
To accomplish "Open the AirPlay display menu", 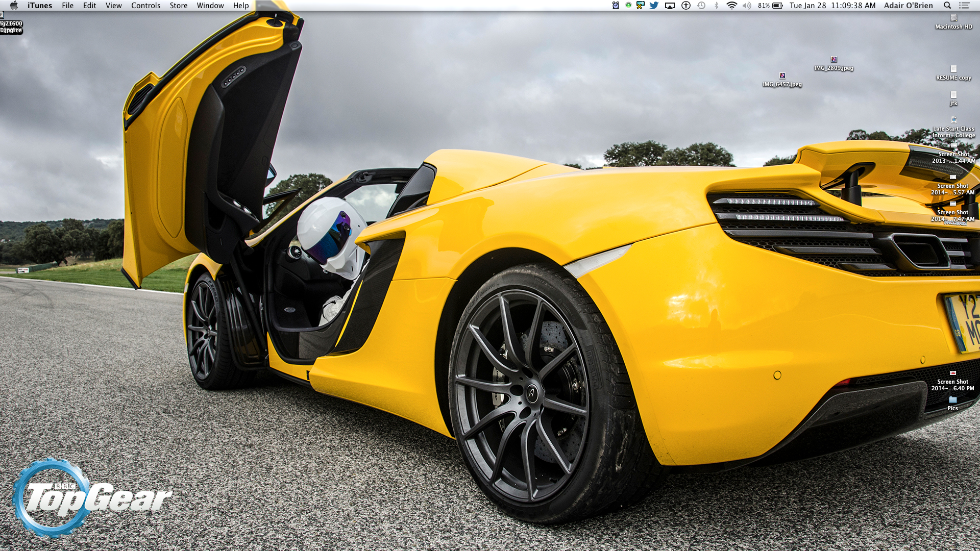I will coord(670,6).
